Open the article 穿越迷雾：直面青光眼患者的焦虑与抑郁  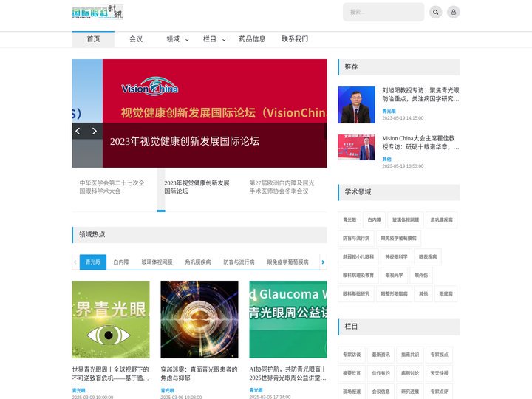pos(199,374)
